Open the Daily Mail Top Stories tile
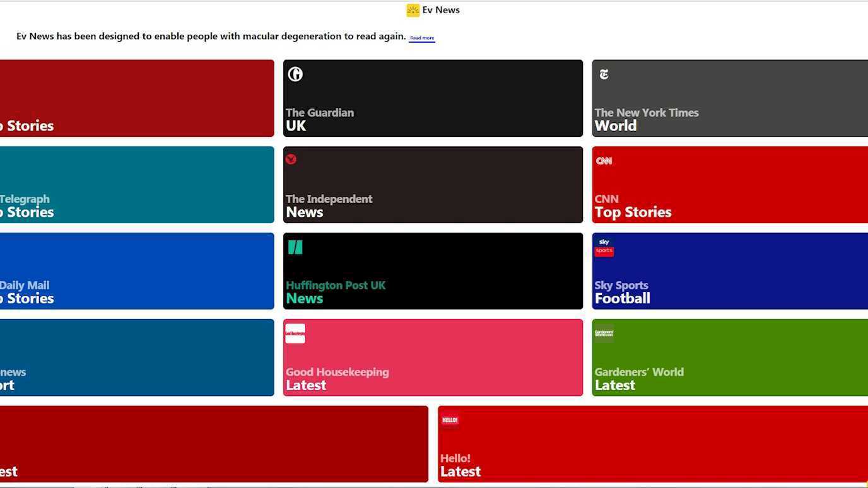The width and height of the screenshot is (868, 488). pyautogui.click(x=136, y=271)
